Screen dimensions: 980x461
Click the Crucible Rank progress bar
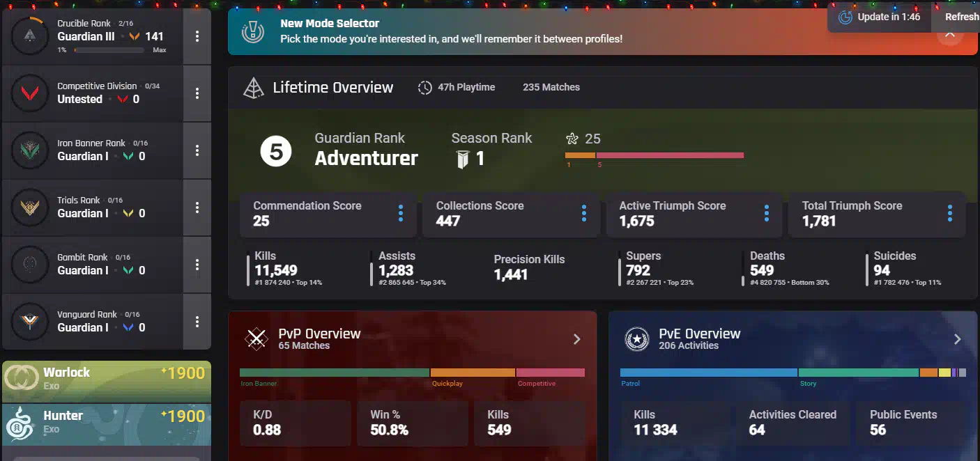coord(111,50)
